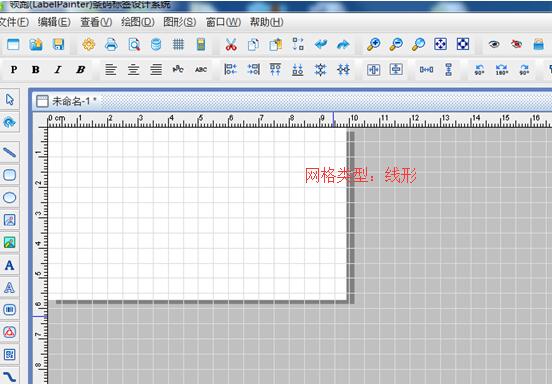Align selected objects to top edge

(275, 70)
